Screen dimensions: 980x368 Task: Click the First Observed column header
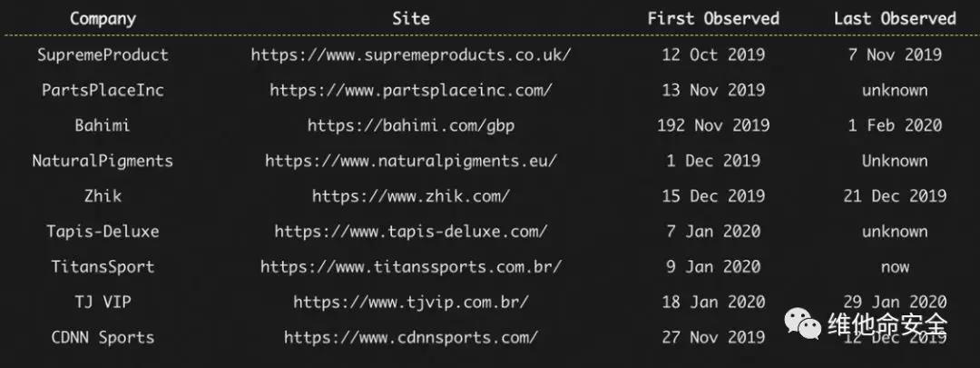713,18
